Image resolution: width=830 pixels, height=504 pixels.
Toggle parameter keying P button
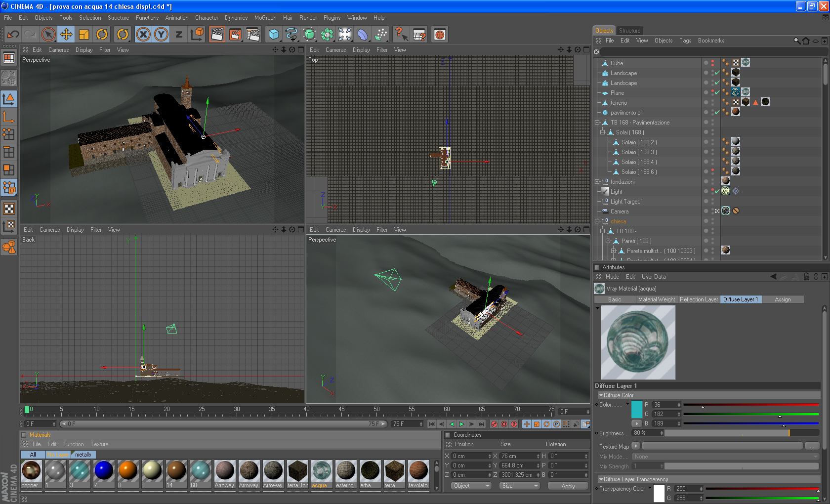pos(556,424)
